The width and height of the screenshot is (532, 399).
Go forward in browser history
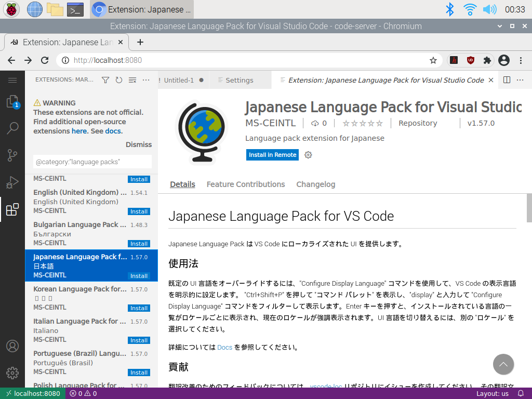(x=28, y=60)
